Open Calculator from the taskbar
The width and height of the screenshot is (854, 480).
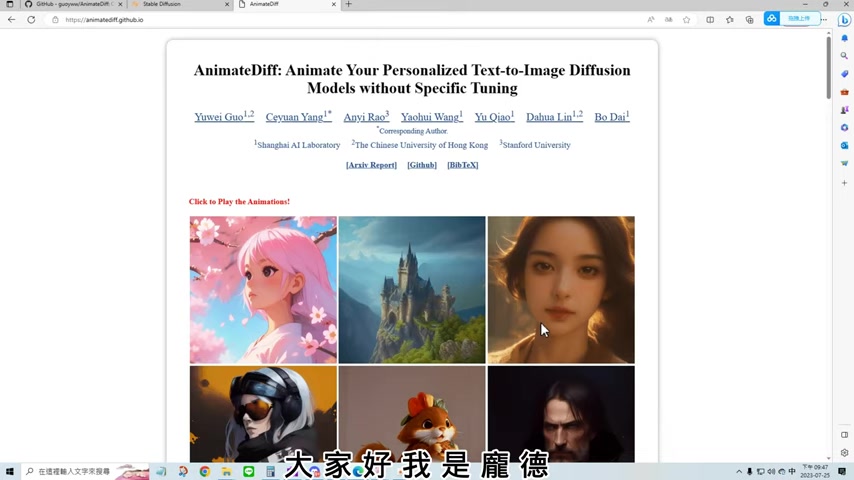(270, 471)
